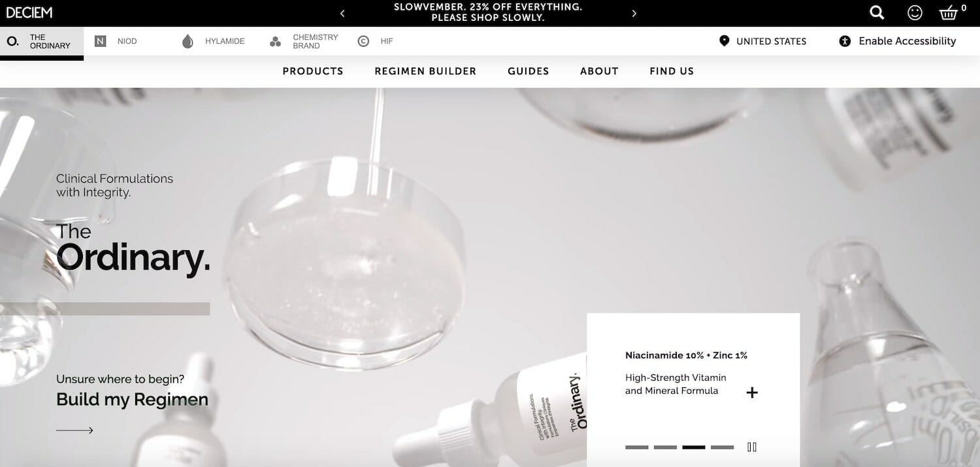
Task: Click the DECIEM logo
Action: click(x=29, y=12)
